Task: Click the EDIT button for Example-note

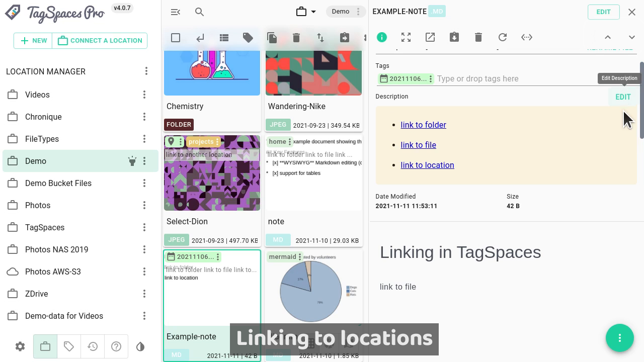Action: (x=603, y=12)
